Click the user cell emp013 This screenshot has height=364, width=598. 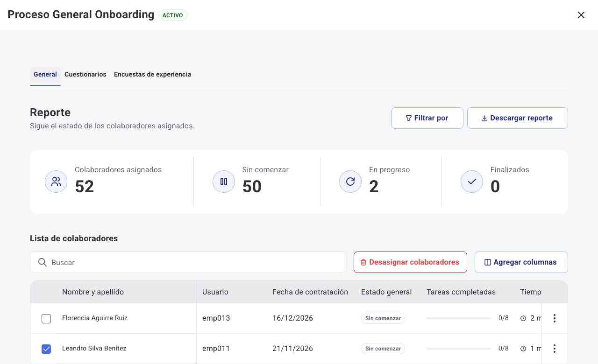click(x=216, y=318)
